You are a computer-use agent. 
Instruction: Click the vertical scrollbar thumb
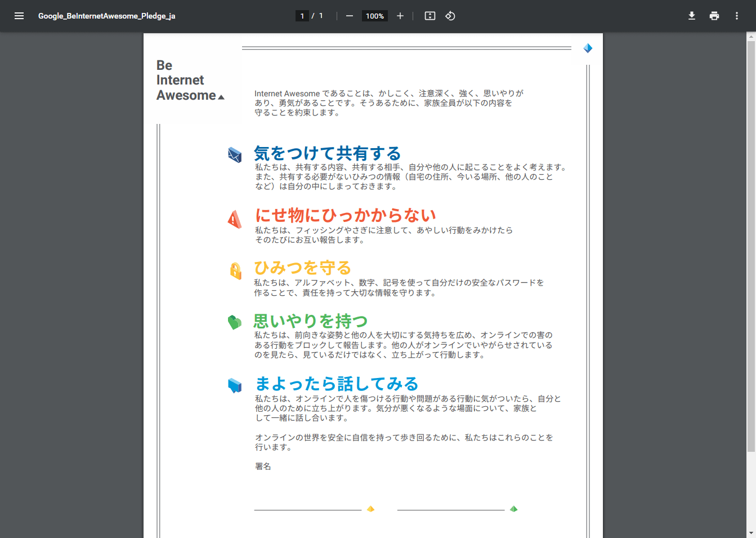pos(751,246)
